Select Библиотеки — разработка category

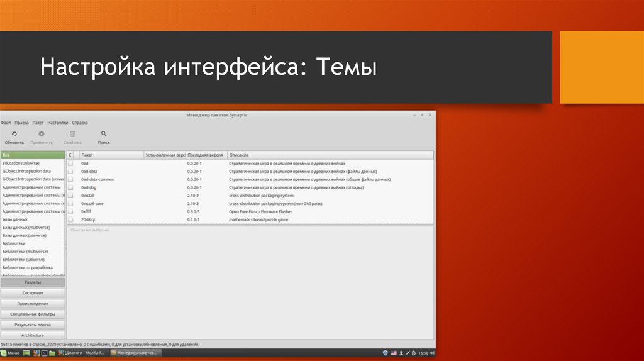point(33,268)
